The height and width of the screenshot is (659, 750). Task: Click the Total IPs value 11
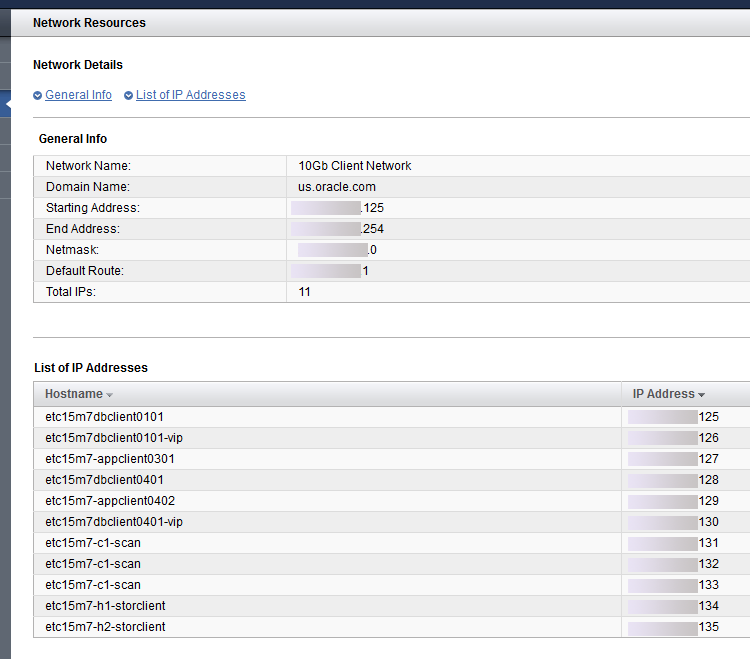[305, 292]
